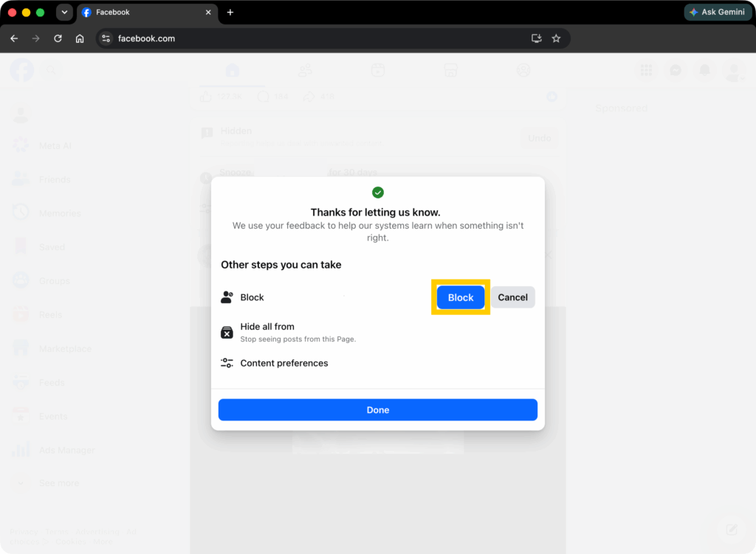View site information icon in address bar

pyautogui.click(x=106, y=38)
